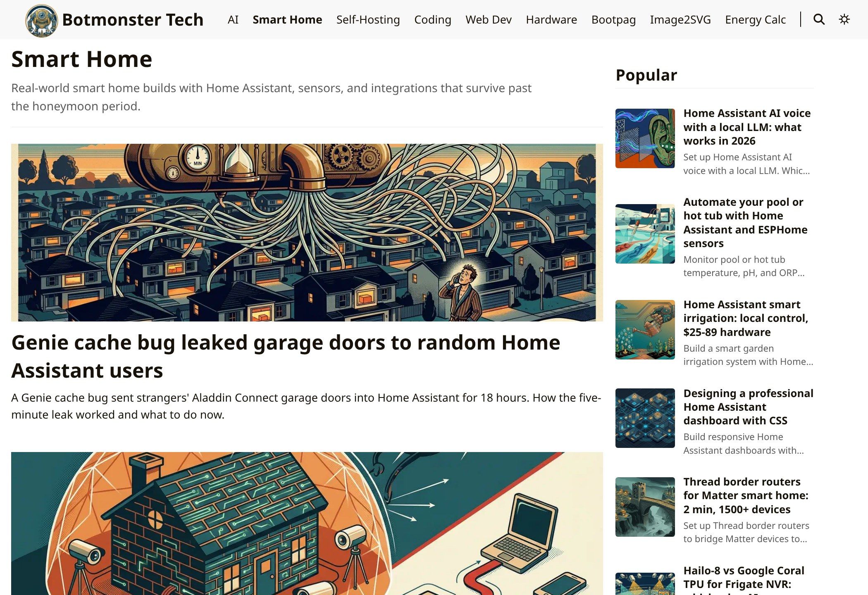Click the Botmonster Tech robot logo

click(41, 21)
